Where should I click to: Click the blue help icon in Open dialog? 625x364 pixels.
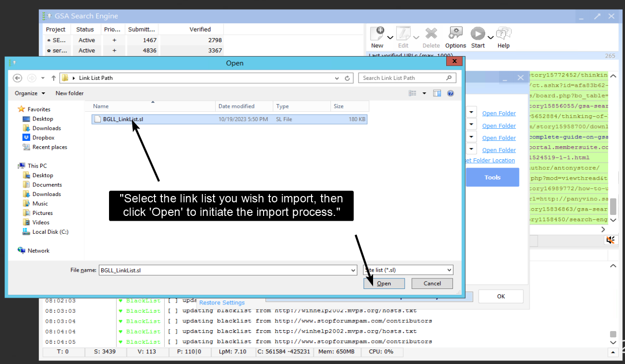pyautogui.click(x=450, y=93)
